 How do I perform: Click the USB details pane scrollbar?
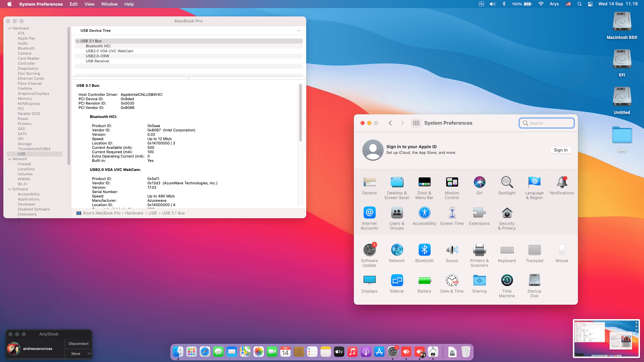[x=301, y=113]
